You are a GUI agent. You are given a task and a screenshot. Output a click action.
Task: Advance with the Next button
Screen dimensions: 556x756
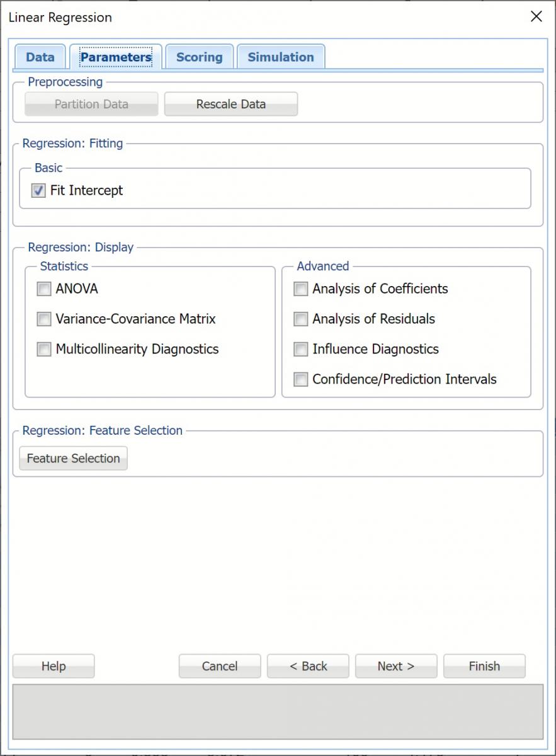point(396,667)
